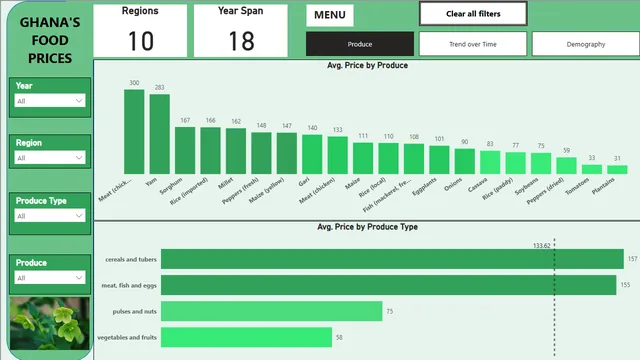
Task: Click the GHANA'S FOOD PRICES heading
Action: point(50,40)
